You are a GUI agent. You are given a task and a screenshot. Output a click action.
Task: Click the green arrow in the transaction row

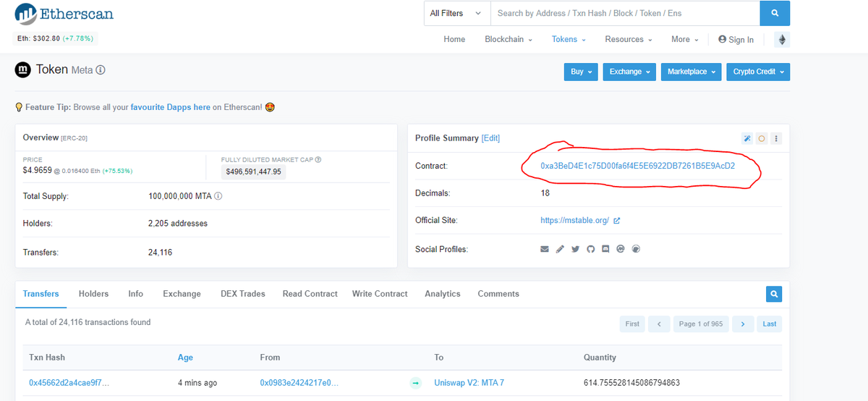415,383
